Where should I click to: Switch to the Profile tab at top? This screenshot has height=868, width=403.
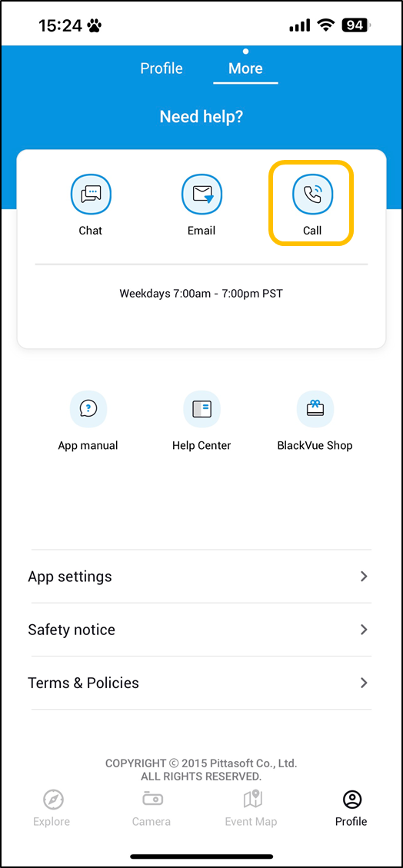tap(161, 68)
